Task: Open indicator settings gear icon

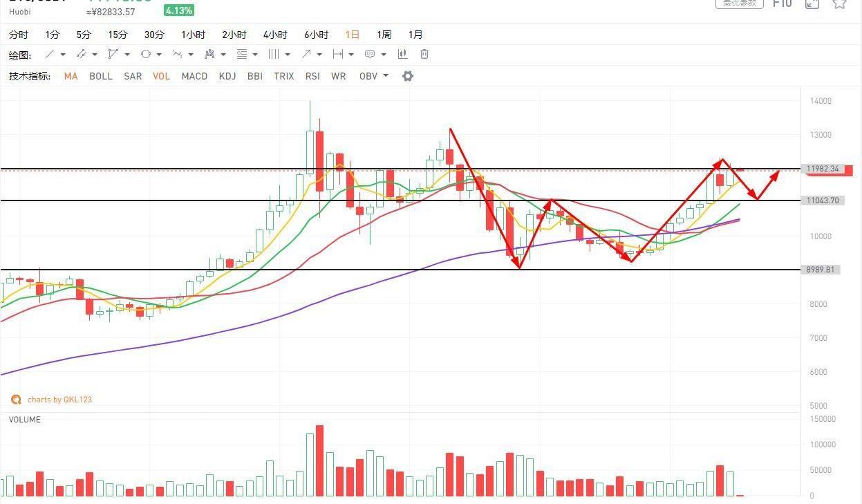Action: tap(408, 76)
